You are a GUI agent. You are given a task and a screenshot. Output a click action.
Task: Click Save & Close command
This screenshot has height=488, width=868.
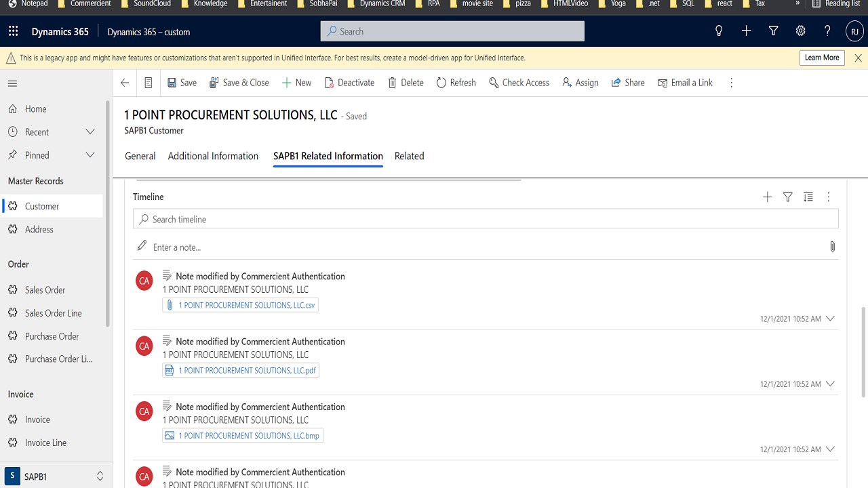(x=239, y=83)
